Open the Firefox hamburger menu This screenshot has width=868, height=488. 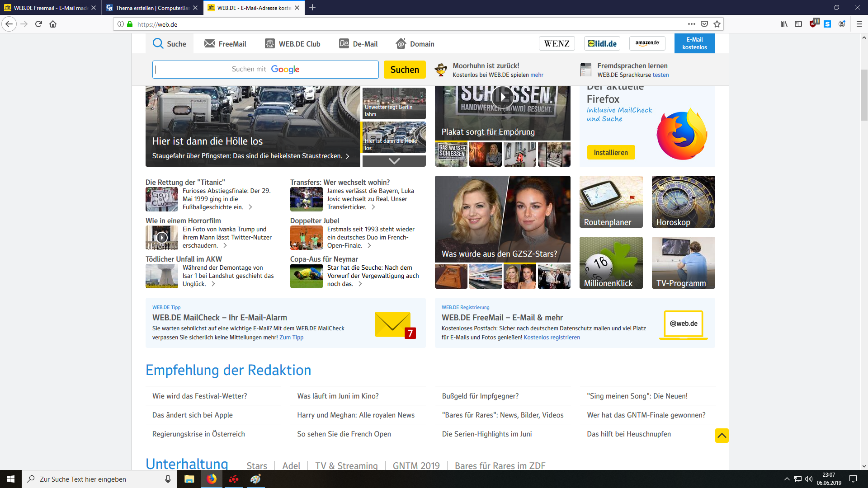click(x=859, y=24)
